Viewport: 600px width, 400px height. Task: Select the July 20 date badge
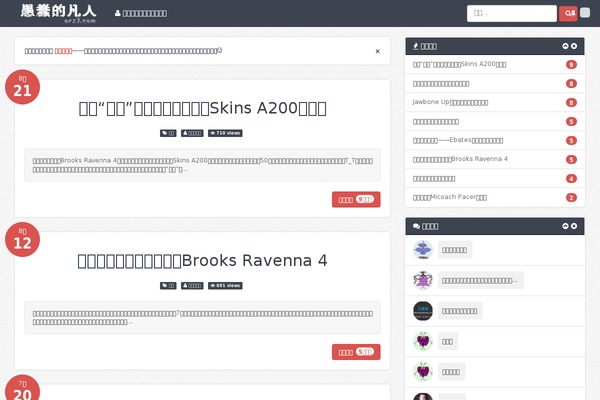click(23, 387)
